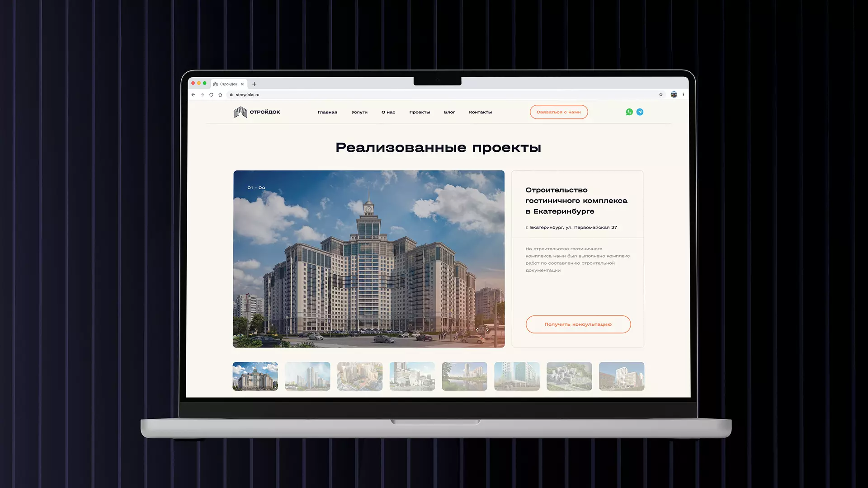Open the Telegram contact icon
The image size is (868, 488).
(640, 112)
